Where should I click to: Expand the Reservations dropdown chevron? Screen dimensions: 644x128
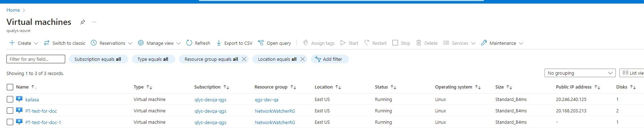[130, 43]
